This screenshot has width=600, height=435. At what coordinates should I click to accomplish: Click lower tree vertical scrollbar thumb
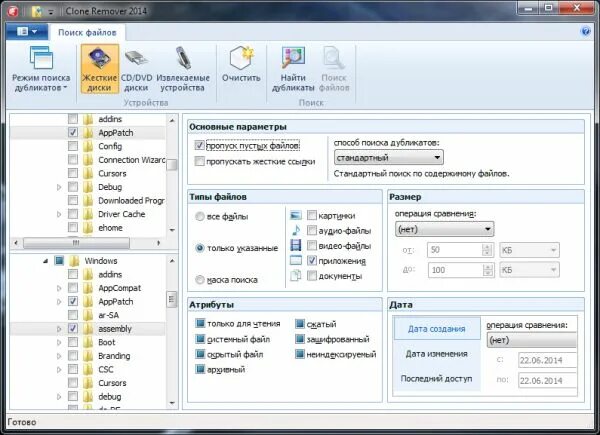coord(172,300)
